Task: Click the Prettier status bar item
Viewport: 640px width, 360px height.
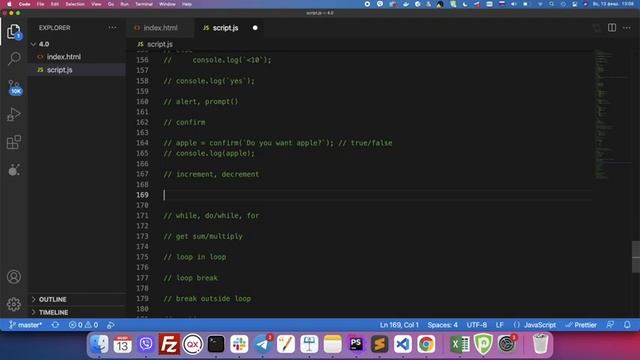Action: [581, 325]
